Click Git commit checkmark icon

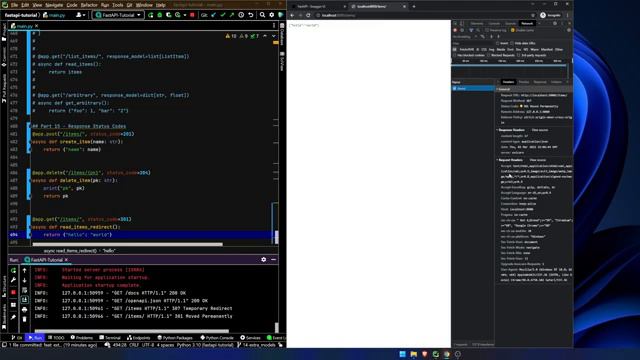tap(223, 15)
